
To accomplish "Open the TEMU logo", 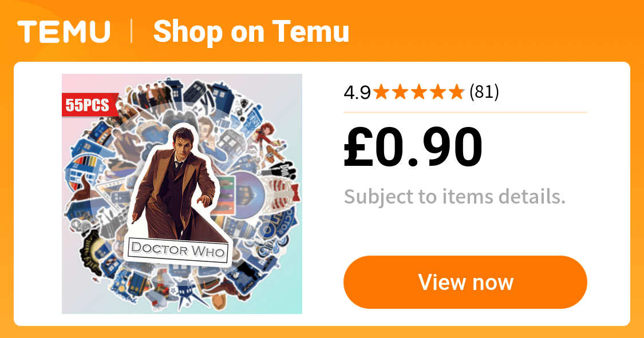I will [x=64, y=31].
